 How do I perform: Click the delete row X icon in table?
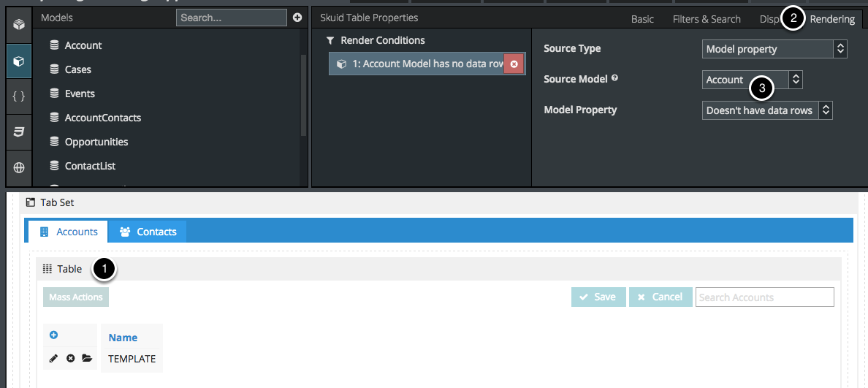click(70, 359)
